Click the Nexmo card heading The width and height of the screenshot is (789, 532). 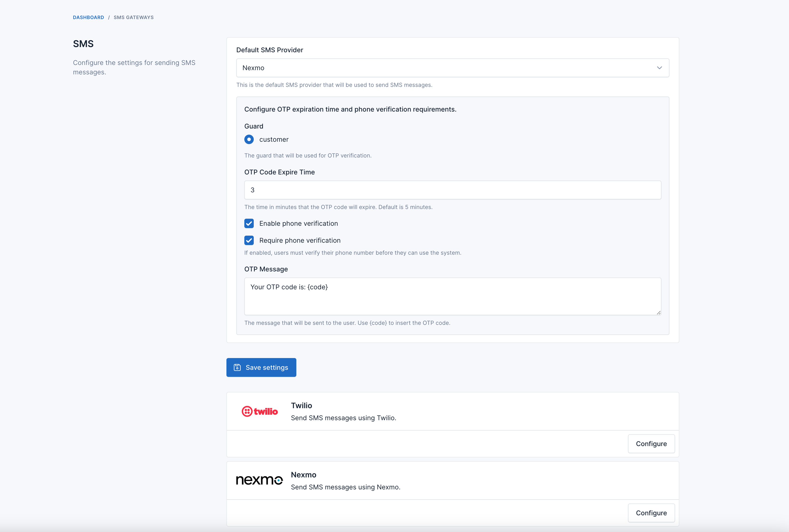click(304, 475)
